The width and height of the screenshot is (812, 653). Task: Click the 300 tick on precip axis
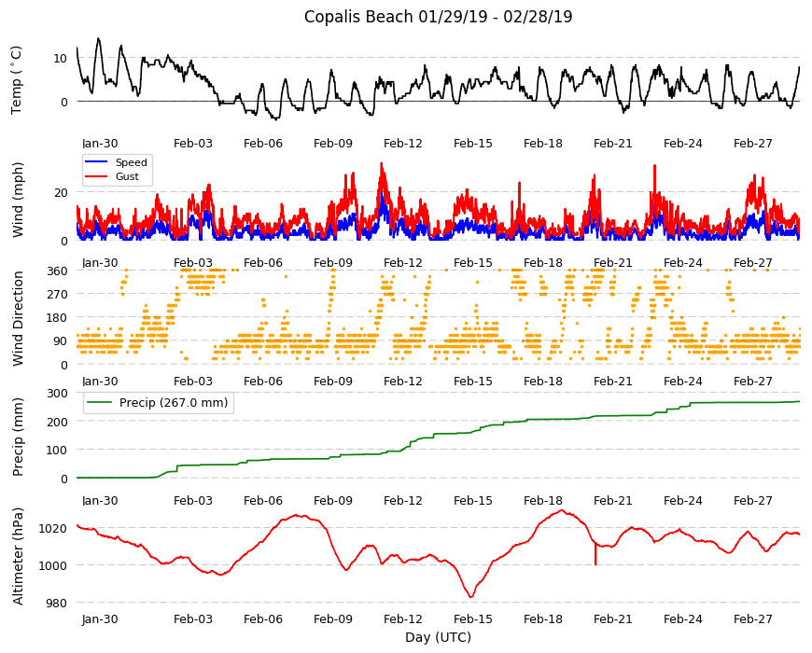[58, 394]
